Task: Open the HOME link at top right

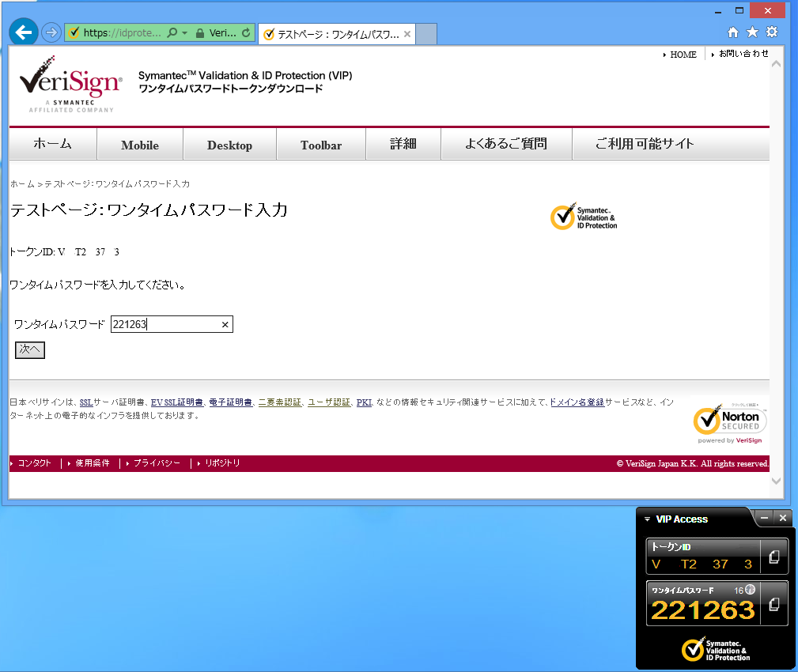Action: click(x=683, y=55)
